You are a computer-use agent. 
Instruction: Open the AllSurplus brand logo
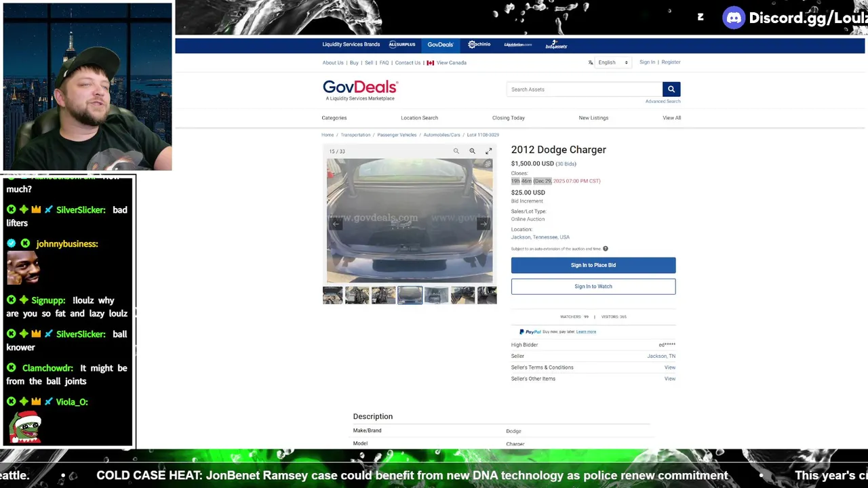(401, 45)
